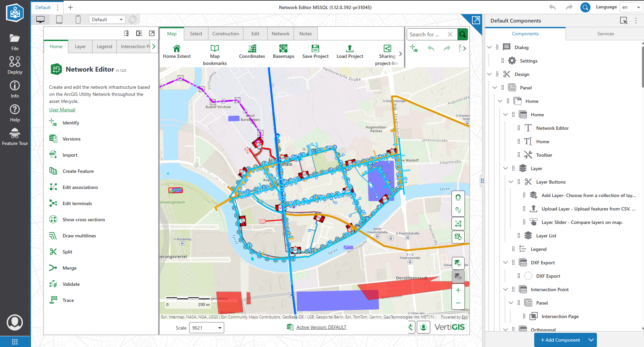Add a new layout tab
This screenshot has height=347, width=644.
pos(70,7)
